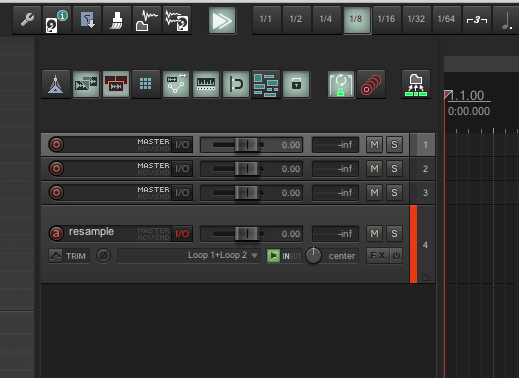This screenshot has height=378, width=519.
Task: Solo track 1
Action: 394,145
